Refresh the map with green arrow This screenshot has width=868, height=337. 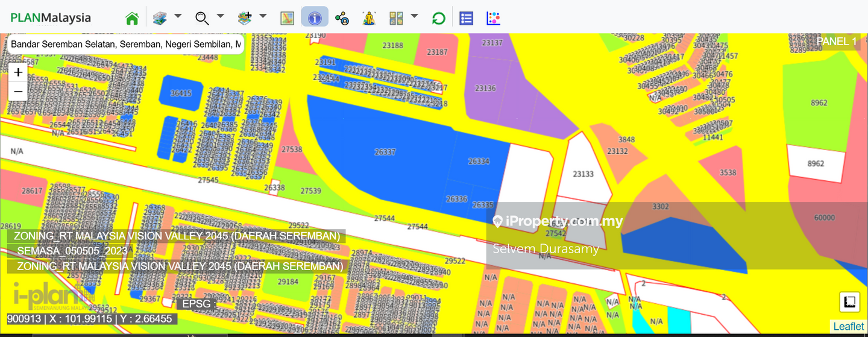[x=438, y=18]
